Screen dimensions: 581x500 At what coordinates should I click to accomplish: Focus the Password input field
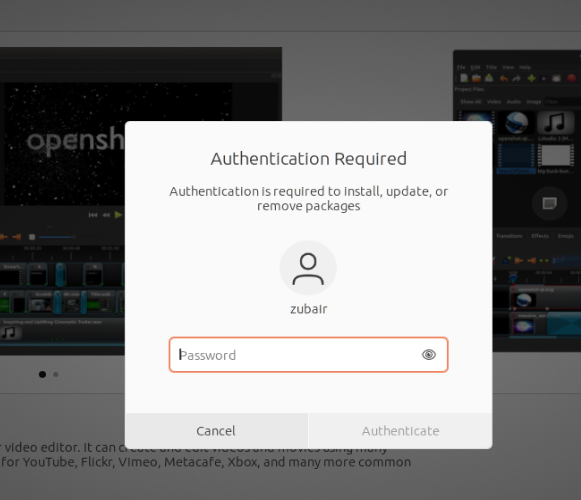point(308,355)
